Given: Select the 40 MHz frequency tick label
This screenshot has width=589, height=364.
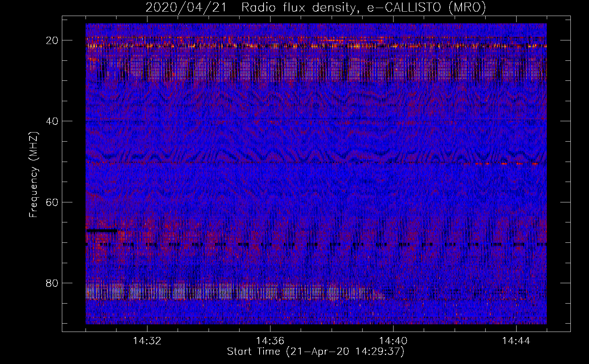Looking at the screenshot, I should 52,121.
